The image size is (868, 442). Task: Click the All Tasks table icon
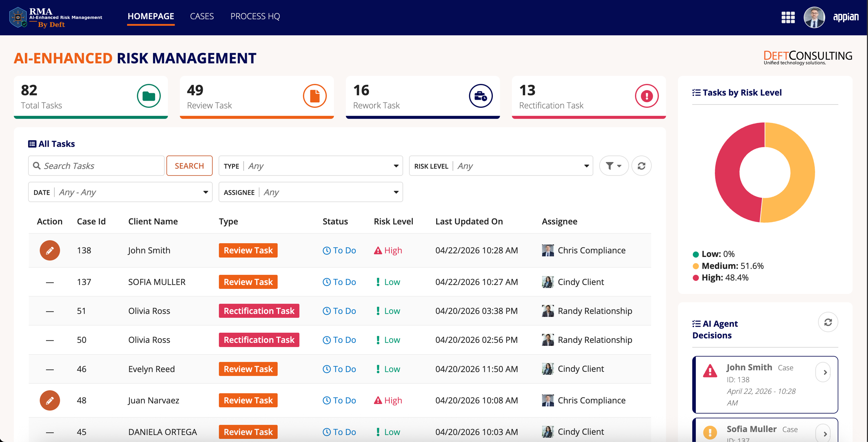coord(32,144)
